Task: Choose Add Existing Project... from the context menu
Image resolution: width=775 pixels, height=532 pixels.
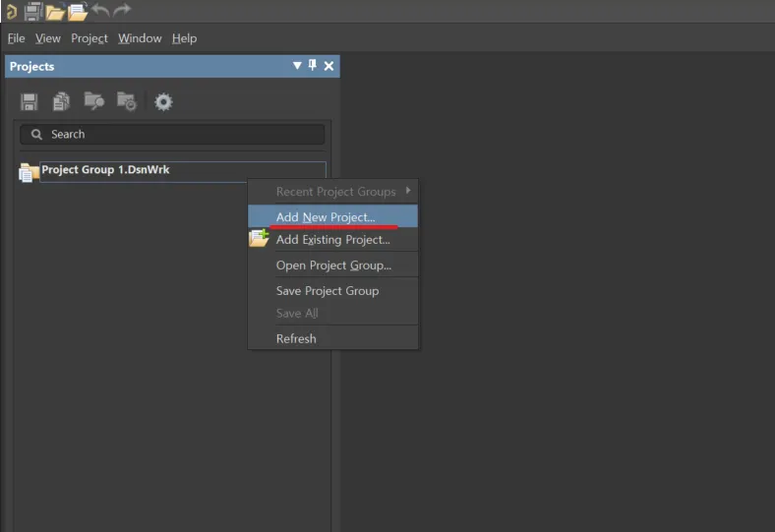Action: pos(332,240)
